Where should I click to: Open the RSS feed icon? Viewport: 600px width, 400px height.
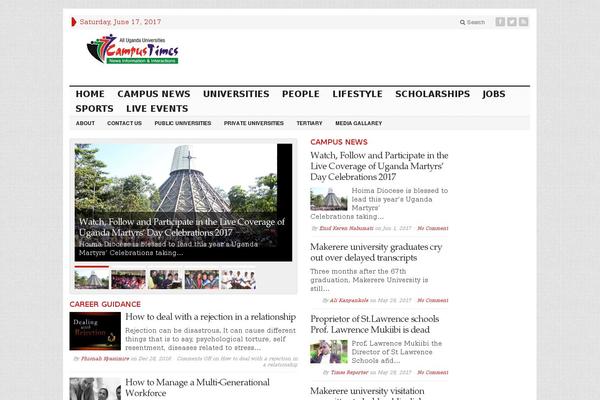pyautogui.click(x=523, y=22)
